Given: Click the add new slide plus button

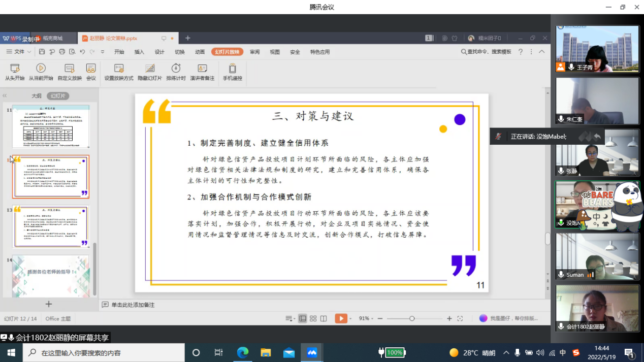Looking at the screenshot, I should click(x=49, y=304).
